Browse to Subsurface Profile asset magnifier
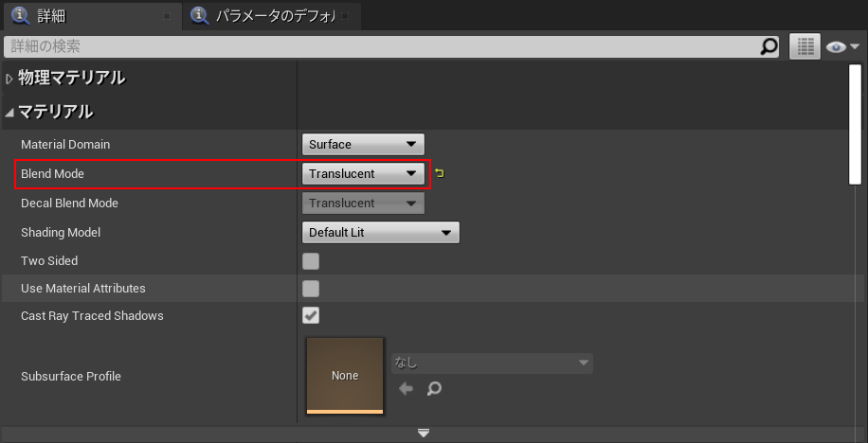The height and width of the screenshot is (443, 868). [x=435, y=389]
